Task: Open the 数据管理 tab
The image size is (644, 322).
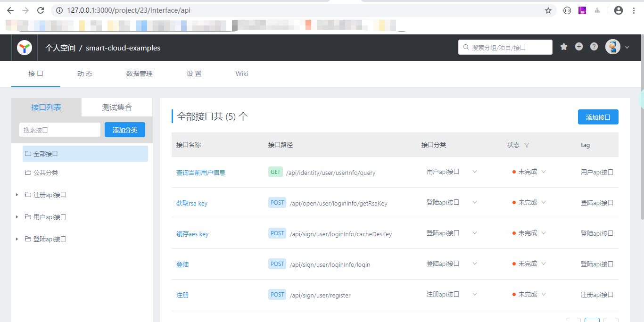Action: click(140, 74)
